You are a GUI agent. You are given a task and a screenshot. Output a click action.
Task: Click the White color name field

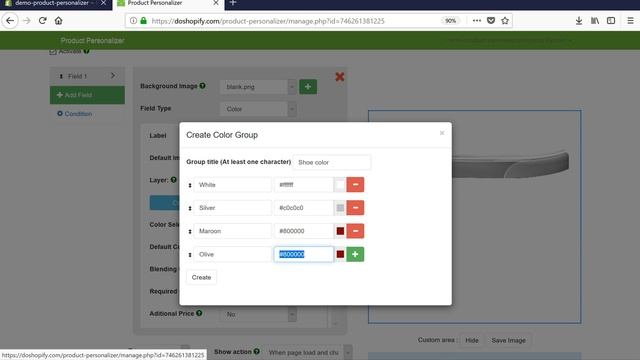click(x=233, y=184)
